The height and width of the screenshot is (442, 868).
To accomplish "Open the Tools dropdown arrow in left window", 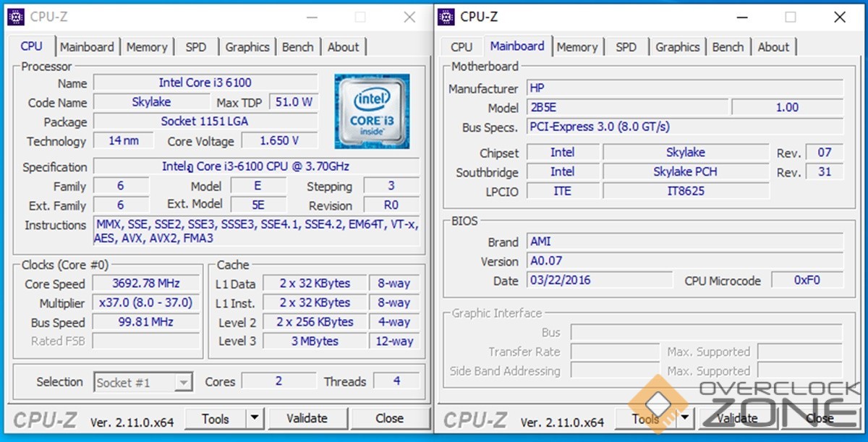I will tap(255, 417).
